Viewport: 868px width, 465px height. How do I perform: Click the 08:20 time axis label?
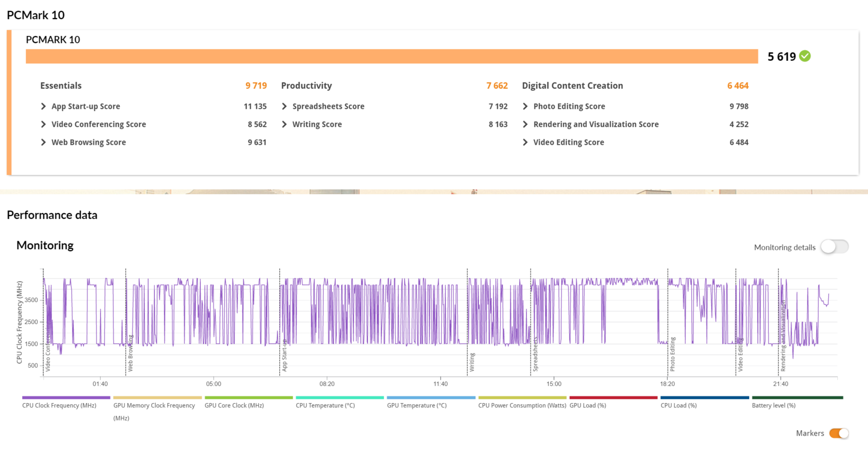tap(327, 384)
